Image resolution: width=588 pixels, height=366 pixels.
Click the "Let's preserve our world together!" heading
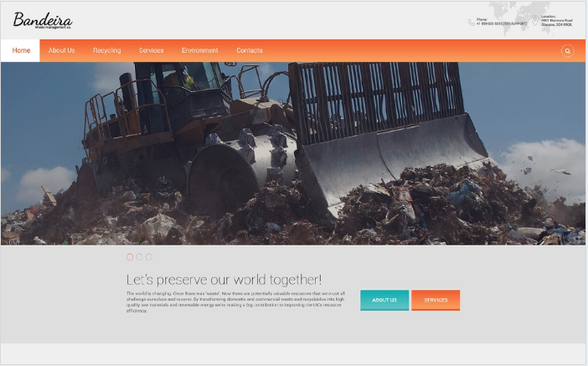coord(224,280)
